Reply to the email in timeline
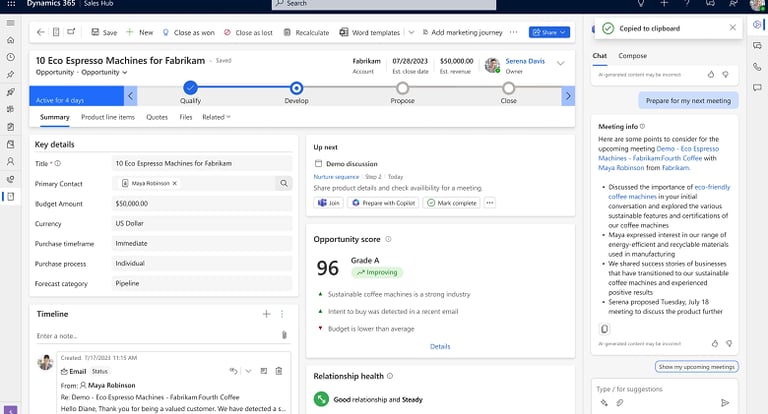This screenshot has height=414, width=768. click(233, 371)
